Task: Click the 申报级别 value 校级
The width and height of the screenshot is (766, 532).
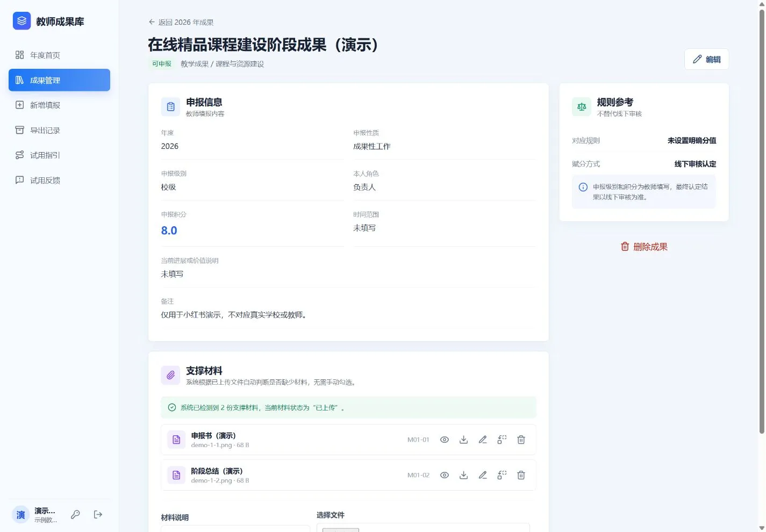Action: click(x=168, y=187)
